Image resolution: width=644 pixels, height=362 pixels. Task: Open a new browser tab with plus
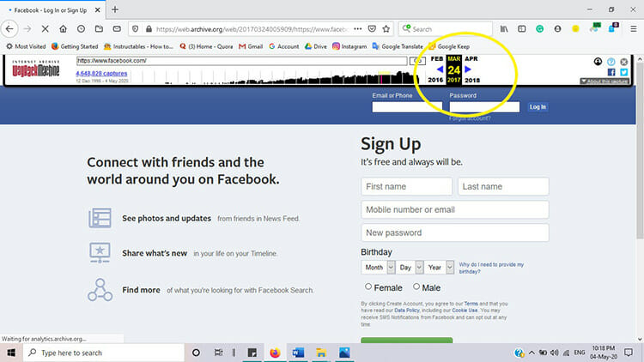coord(115,9)
